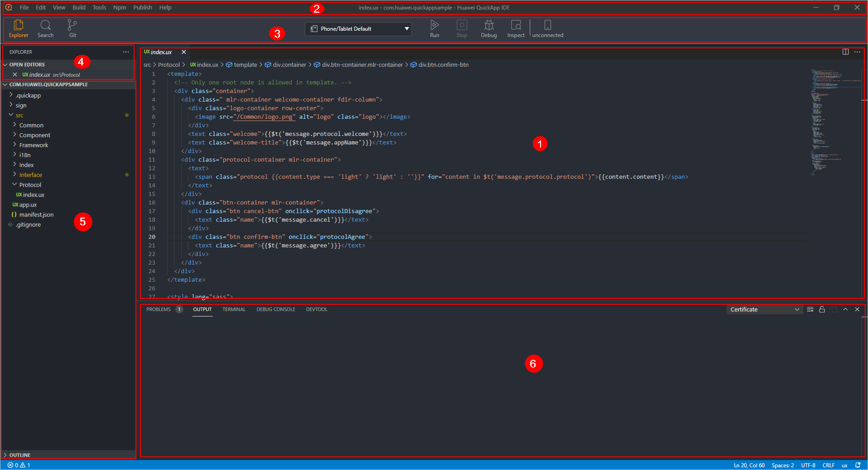This screenshot has width=868, height=470.
Task: Open editor more actions menu
Action: tap(857, 52)
